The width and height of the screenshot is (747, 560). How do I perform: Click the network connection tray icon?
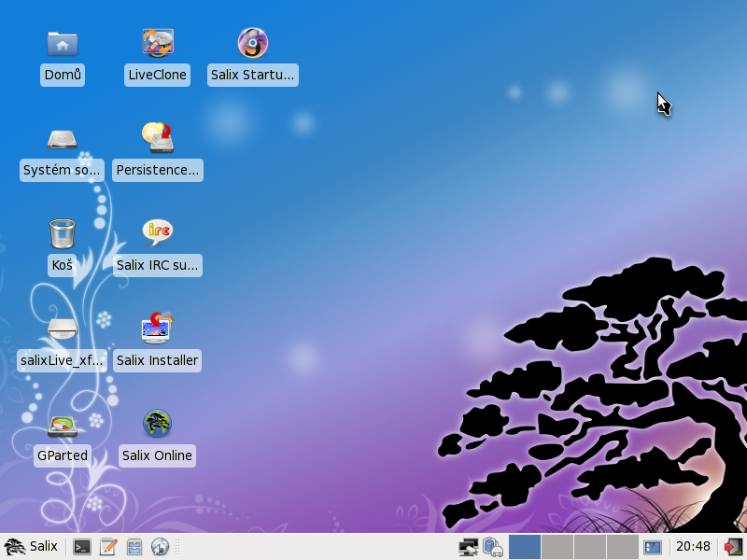click(469, 547)
